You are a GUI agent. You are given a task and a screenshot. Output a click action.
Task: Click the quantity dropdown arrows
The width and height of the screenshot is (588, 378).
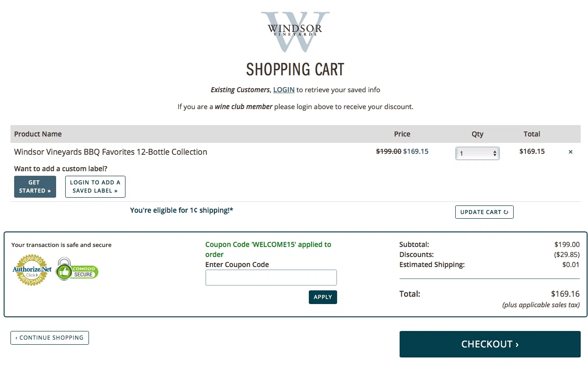[494, 154]
